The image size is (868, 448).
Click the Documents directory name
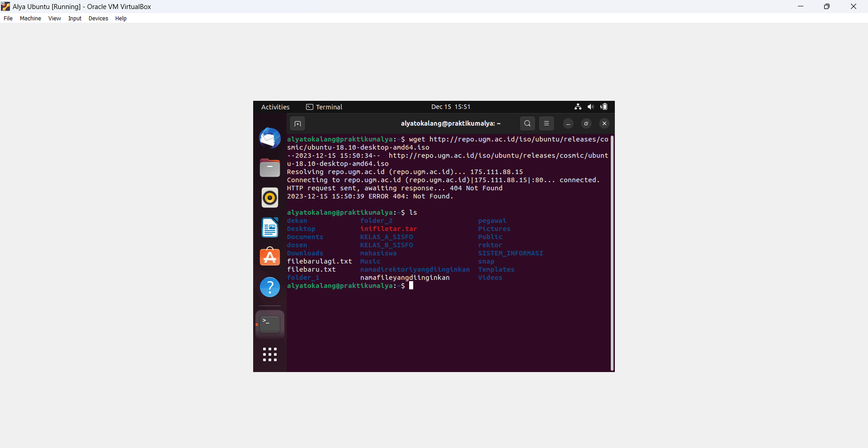coord(305,237)
